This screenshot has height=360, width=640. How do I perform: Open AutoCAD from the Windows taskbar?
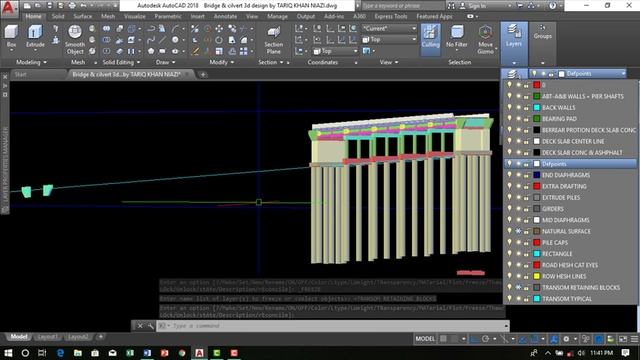(199, 353)
